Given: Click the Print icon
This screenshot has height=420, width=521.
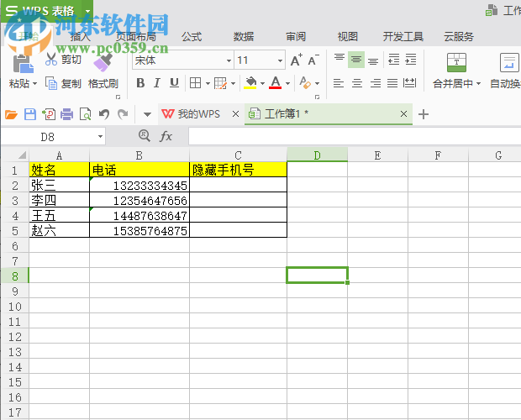Looking at the screenshot, I should (66, 114).
